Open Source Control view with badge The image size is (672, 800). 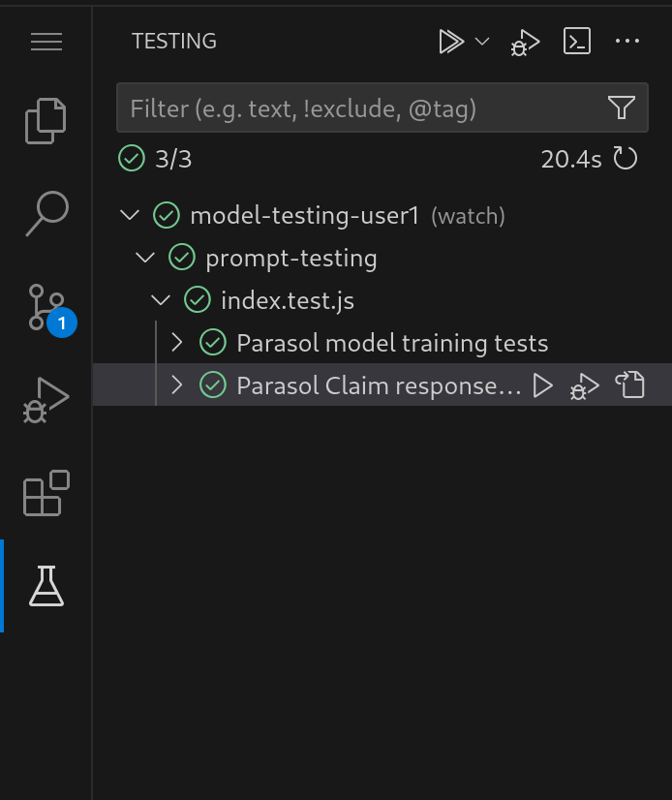click(46, 307)
